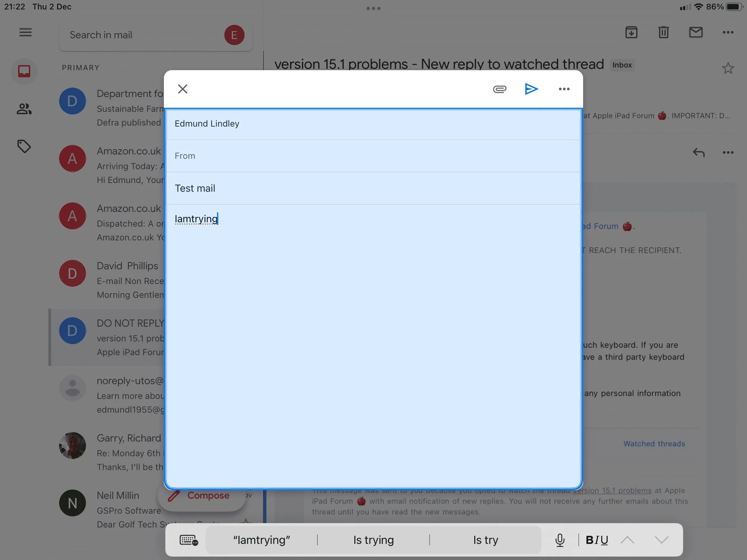The image size is (747, 560).
Task: Tap the microphone dictation icon
Action: point(560,540)
